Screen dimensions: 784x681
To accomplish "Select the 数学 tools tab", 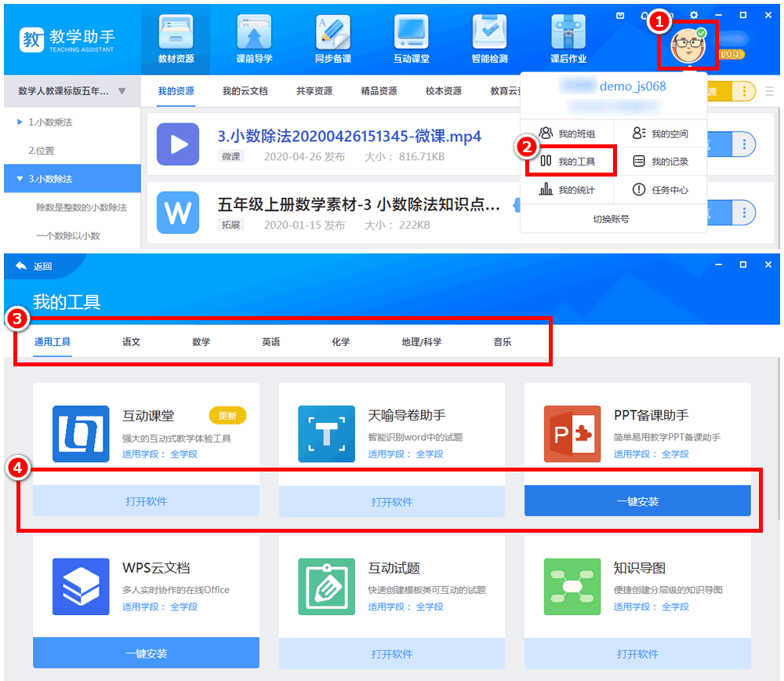I will [x=201, y=342].
